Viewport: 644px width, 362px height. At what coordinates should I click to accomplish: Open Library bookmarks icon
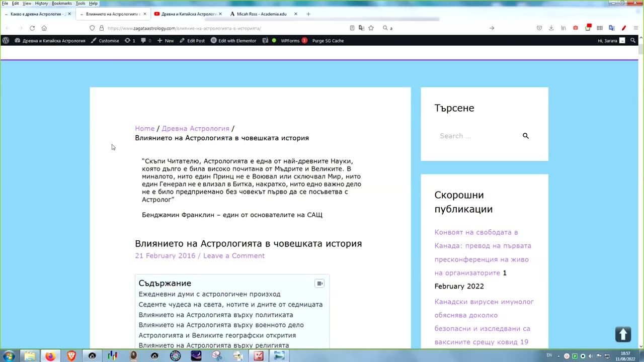563,28
